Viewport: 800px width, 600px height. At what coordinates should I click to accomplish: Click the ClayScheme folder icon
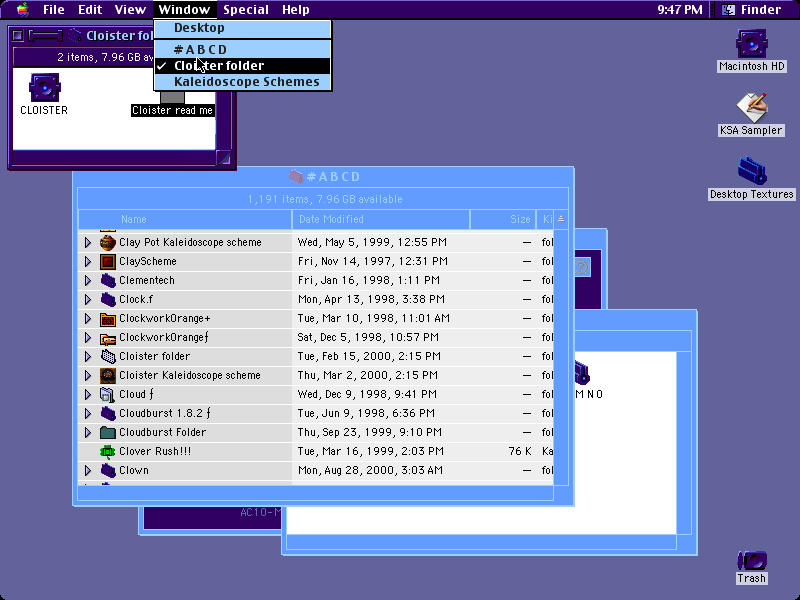coord(108,261)
